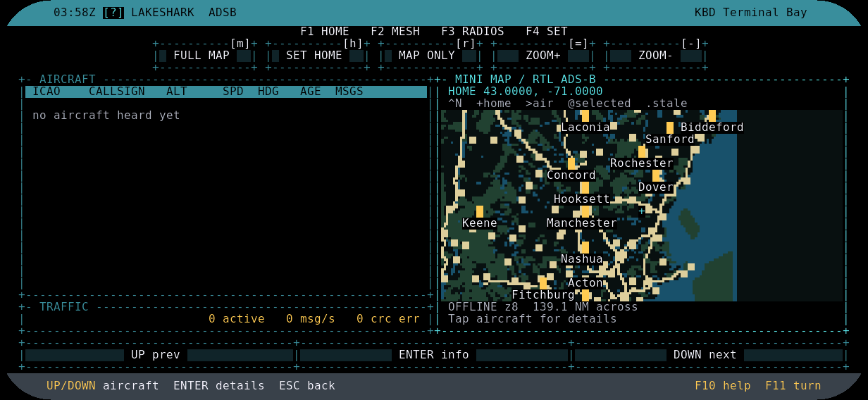Click the Manchester city marker on map
Screen dimensions: 868x400
[x=585, y=211]
